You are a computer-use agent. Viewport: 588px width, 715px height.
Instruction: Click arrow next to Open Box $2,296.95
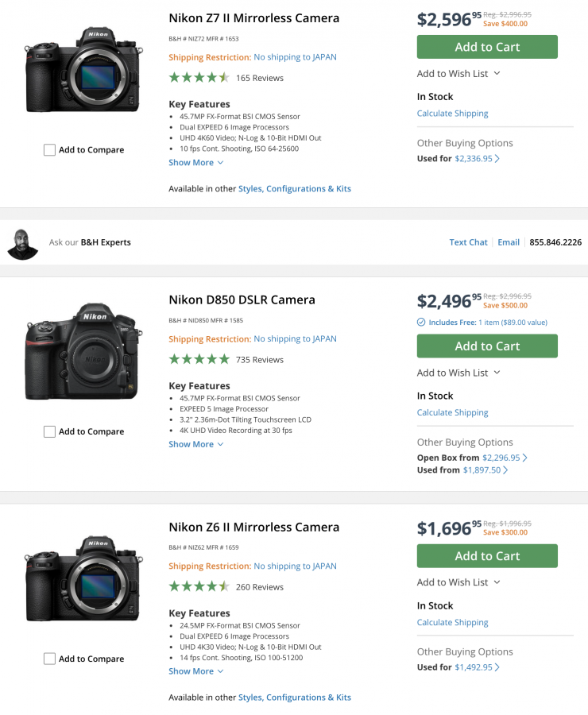click(x=525, y=458)
